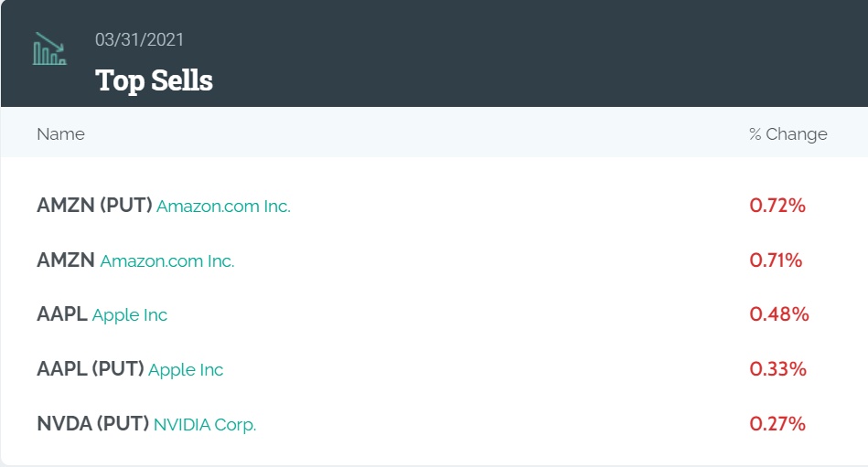The width and height of the screenshot is (868, 467).
Task: Open Amazon.com Inc. link in AMZN (PUT) row
Action: pos(223,207)
